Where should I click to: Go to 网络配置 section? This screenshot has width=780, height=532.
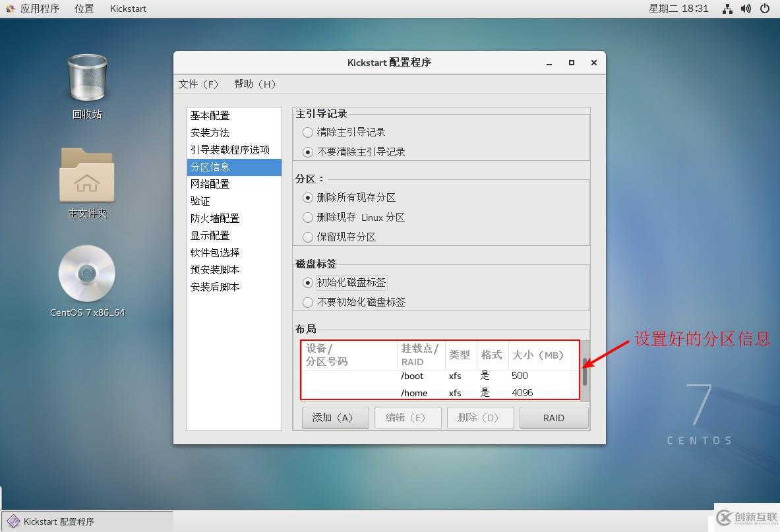[234, 184]
